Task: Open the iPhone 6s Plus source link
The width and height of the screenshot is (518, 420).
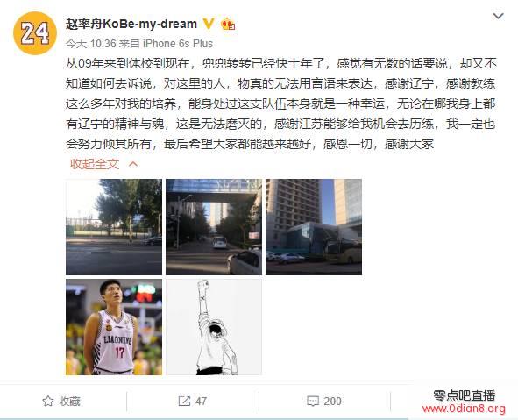Action: pyautogui.click(x=177, y=44)
